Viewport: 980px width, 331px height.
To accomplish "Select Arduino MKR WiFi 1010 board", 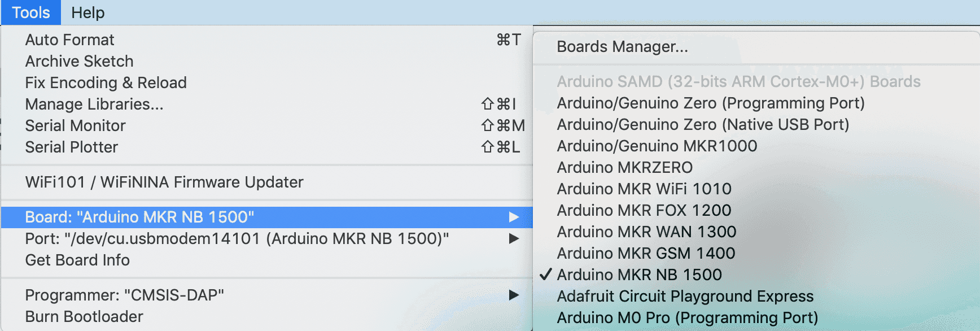I will click(644, 189).
